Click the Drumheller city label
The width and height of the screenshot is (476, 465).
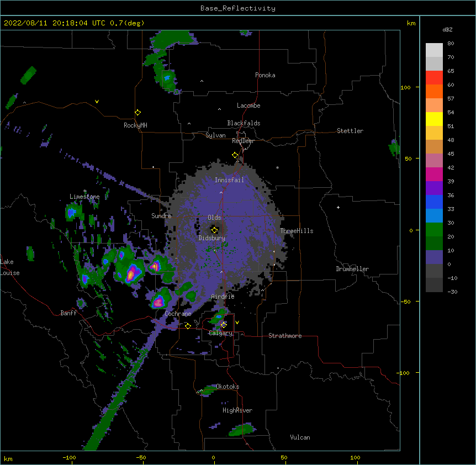point(352,269)
